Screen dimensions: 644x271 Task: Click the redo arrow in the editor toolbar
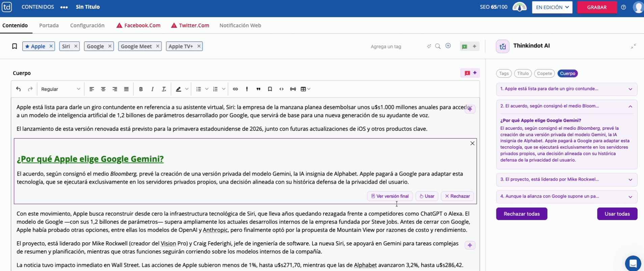pos(30,89)
